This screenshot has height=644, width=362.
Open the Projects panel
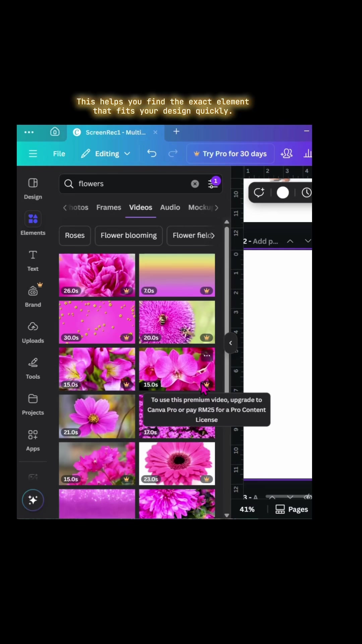[33, 405]
